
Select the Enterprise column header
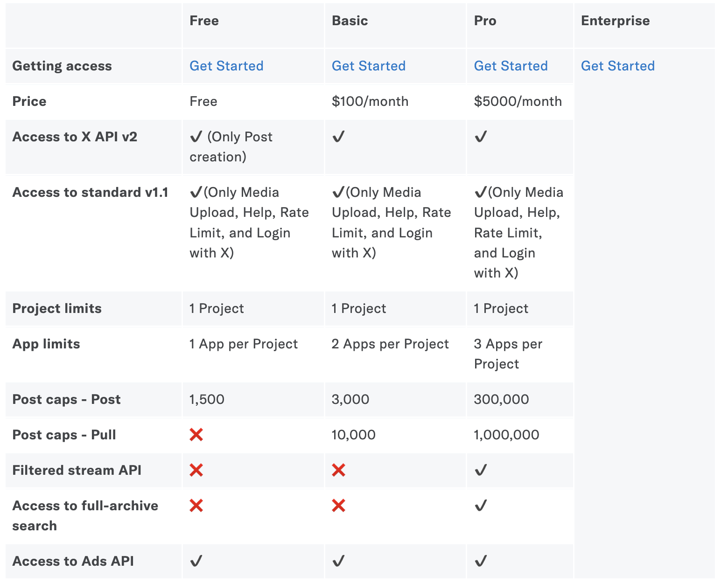coord(644,26)
